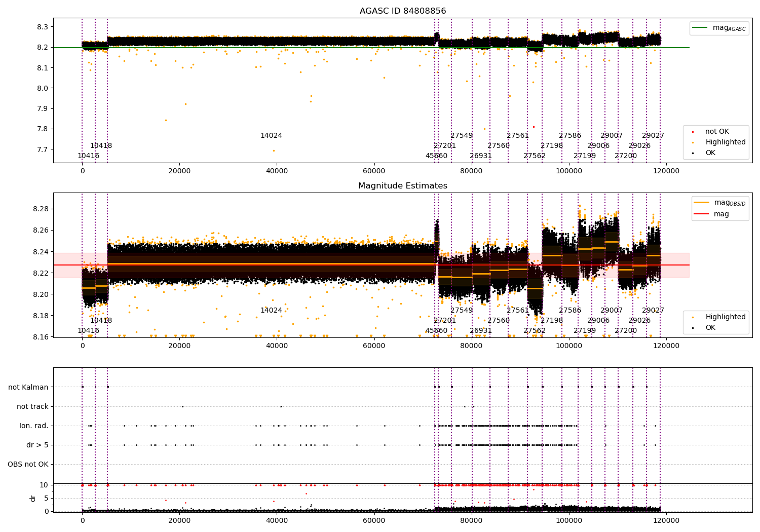Click obsid label '10418' in the Magnitude Estimates plot
760x532 pixels.
point(101,321)
